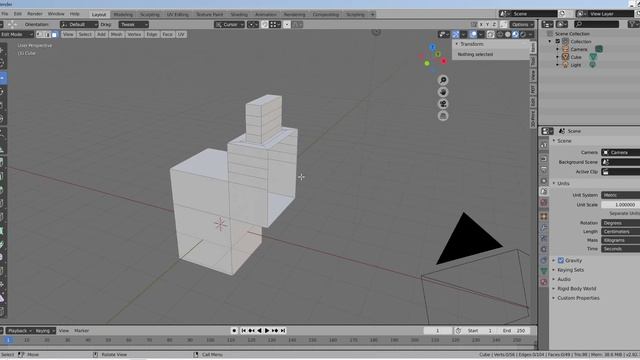Screen dimensions: 640x360
Task: Toggle camera view with camera gizmo icon
Action: coord(443,104)
